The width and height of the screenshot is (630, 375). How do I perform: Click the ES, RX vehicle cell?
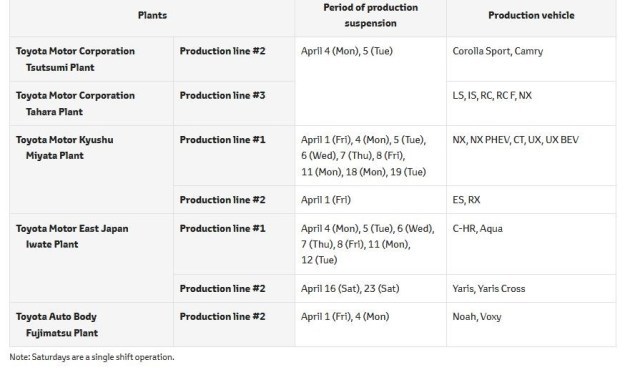[531, 200]
